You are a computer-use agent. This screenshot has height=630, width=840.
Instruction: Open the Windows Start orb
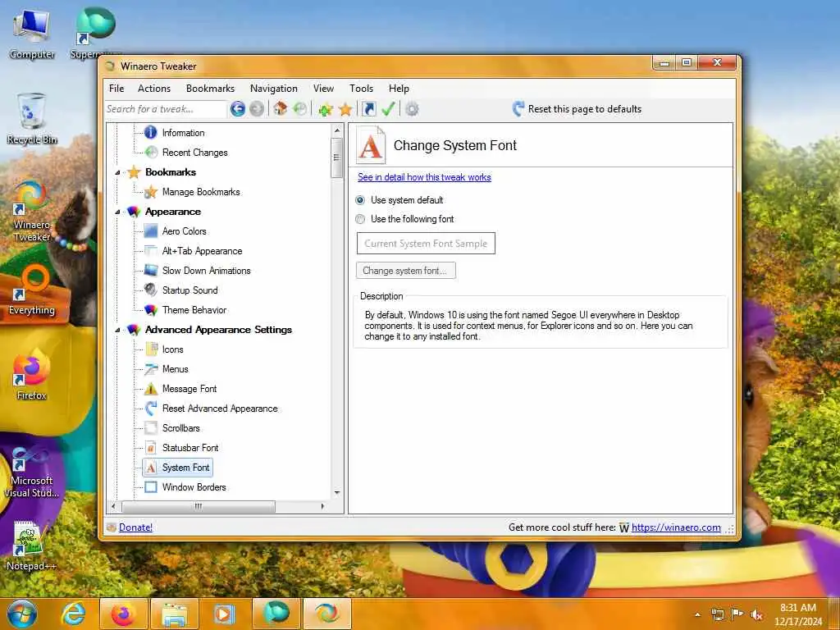point(22,614)
